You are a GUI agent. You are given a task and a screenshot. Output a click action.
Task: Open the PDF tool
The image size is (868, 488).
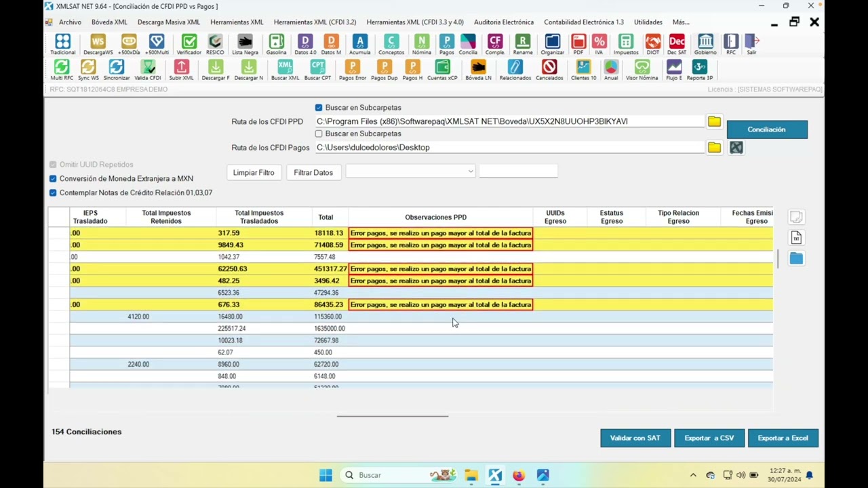click(578, 45)
